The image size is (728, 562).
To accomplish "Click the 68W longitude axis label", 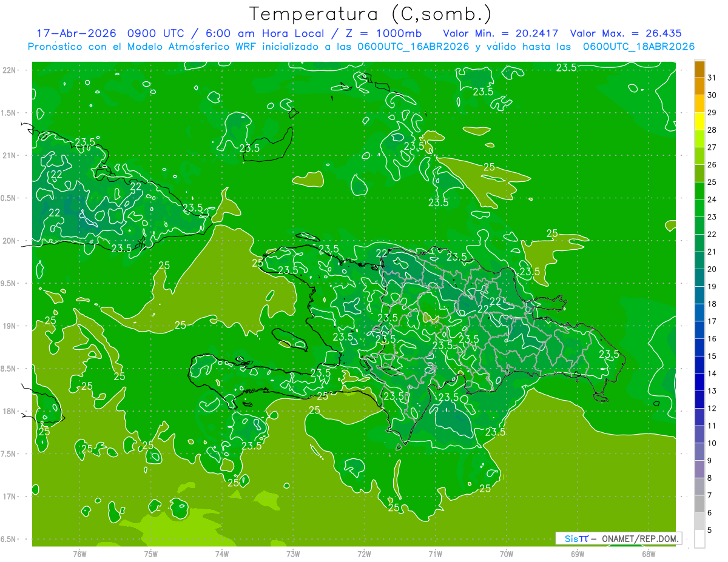I will click(x=648, y=554).
